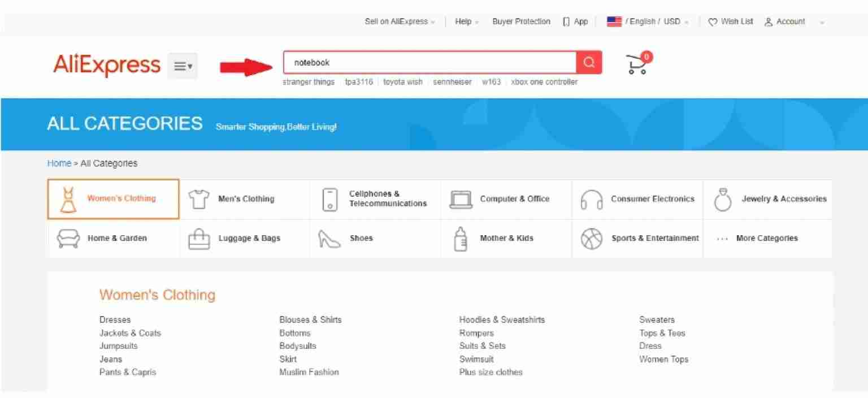868x398 pixels.
Task: Click the Computer & Office laptop icon
Action: coord(461,199)
